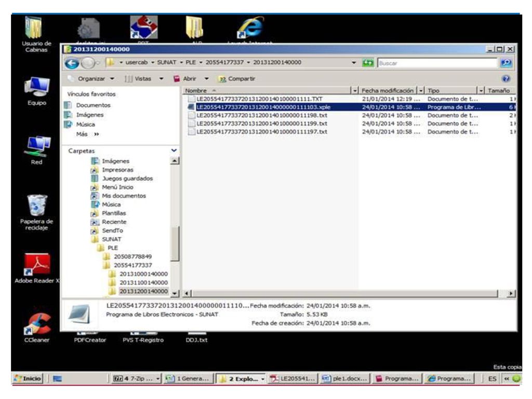Switch to ple1.docx taskbar button

click(345, 379)
